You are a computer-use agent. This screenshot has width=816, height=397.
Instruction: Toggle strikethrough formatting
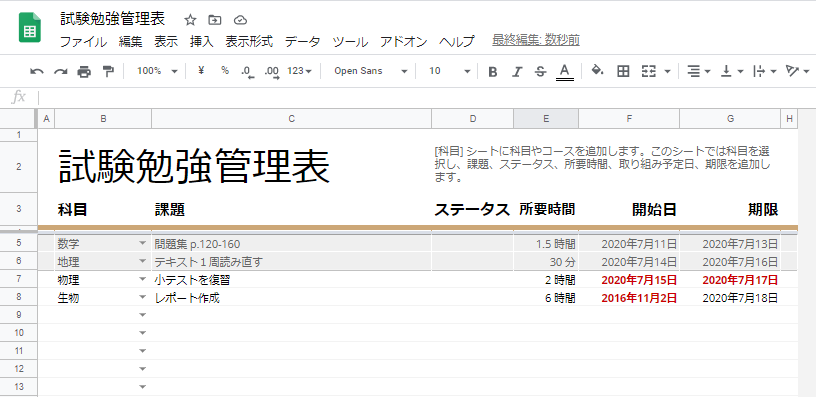click(540, 72)
